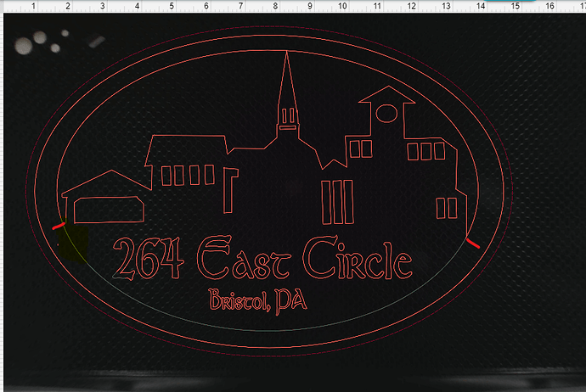The image size is (586, 392).
Task: Select the lower pair of windows at far right
Action: tap(446, 208)
